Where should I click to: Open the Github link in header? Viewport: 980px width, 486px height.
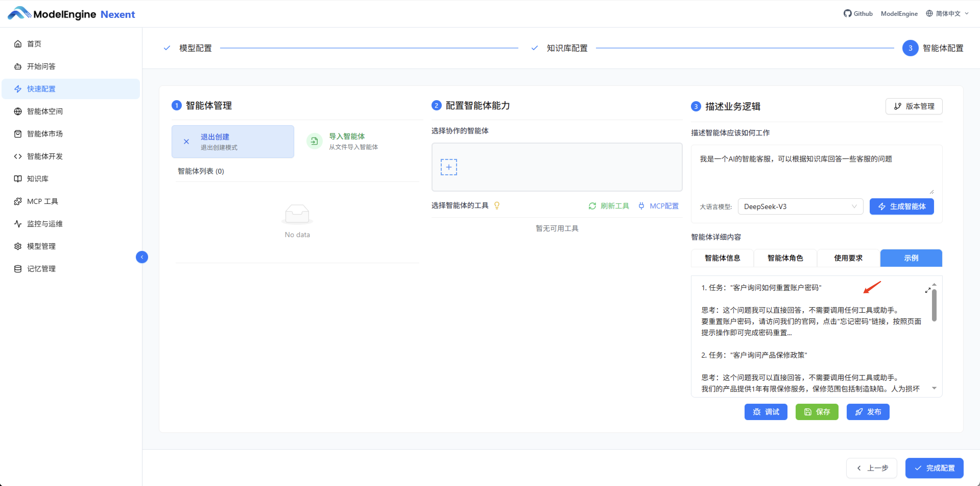[x=858, y=13]
